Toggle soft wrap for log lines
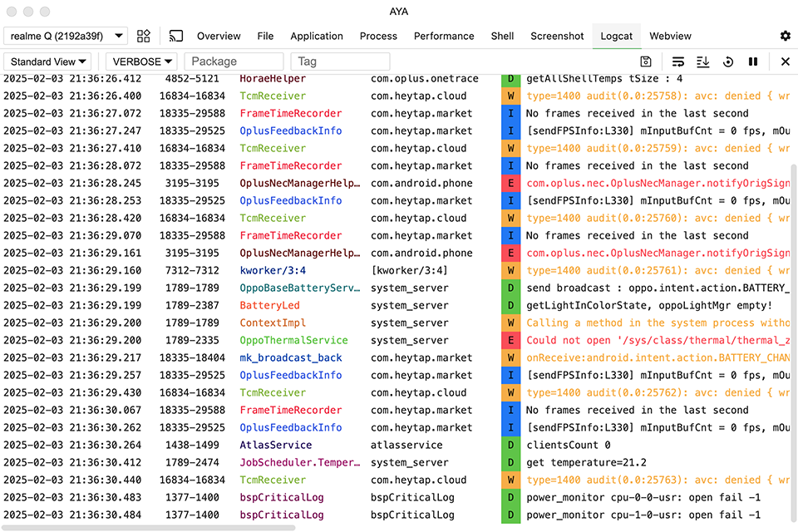This screenshot has width=798, height=532. coord(678,62)
